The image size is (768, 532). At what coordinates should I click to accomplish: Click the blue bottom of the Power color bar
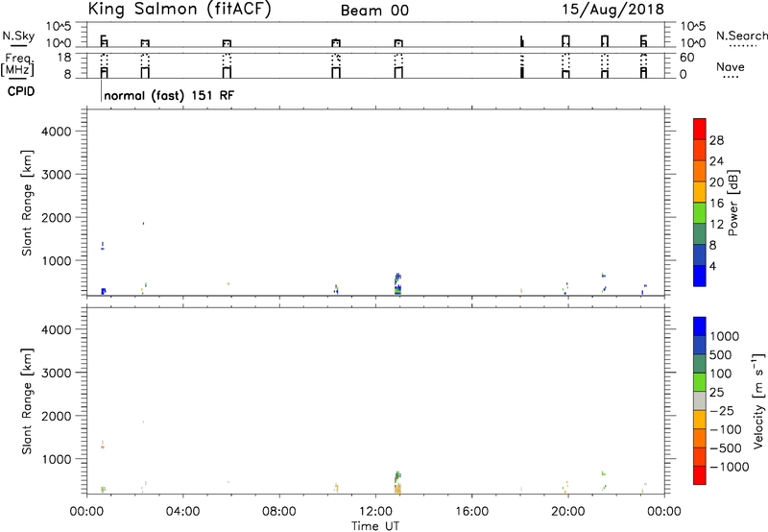click(700, 276)
